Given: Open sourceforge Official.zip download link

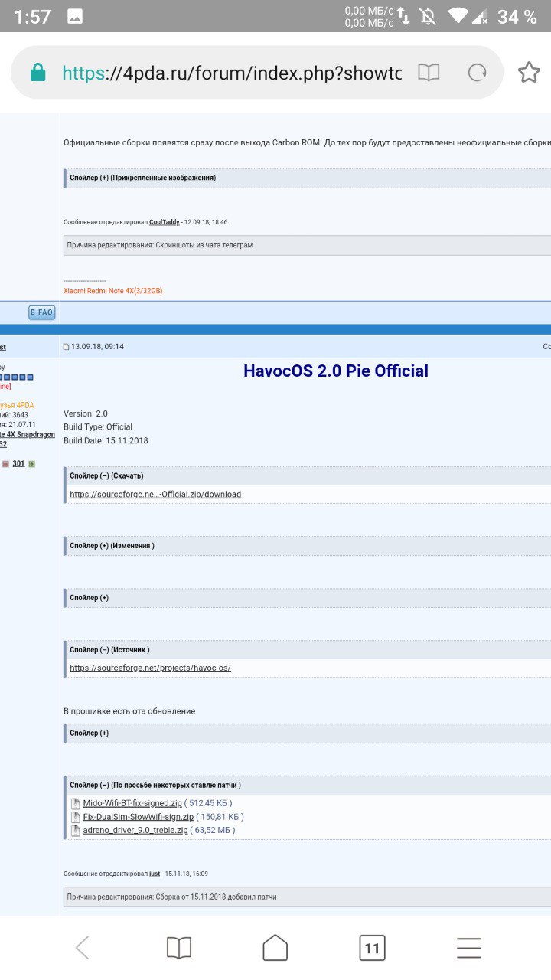Looking at the screenshot, I should click(x=155, y=495).
